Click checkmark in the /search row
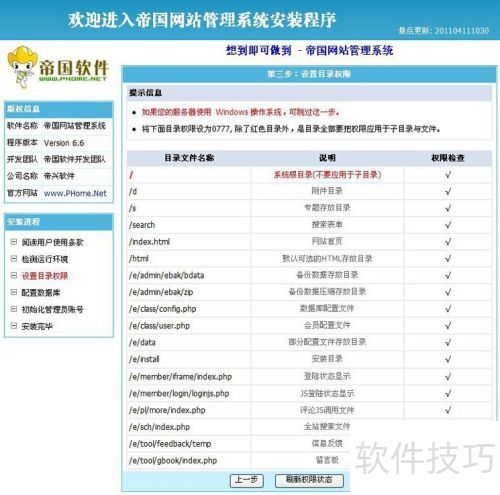 pos(448,225)
